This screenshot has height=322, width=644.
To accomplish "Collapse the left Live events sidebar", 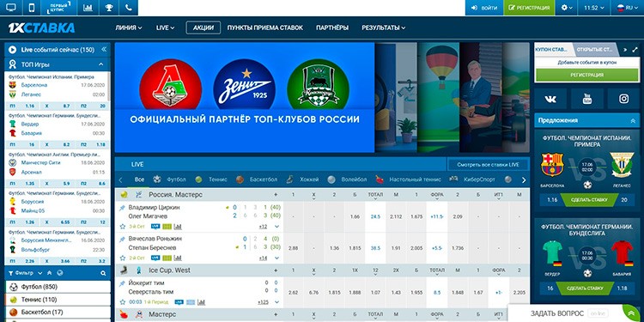I will tap(104, 49).
